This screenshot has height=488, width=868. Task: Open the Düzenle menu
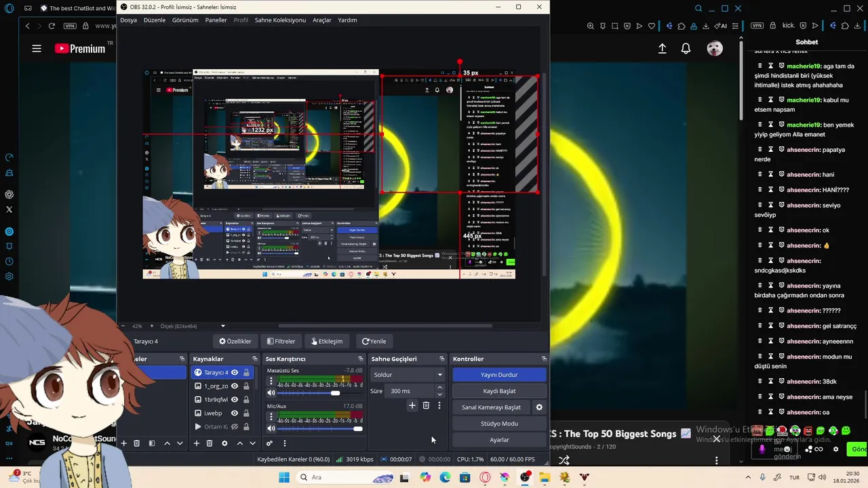click(x=155, y=20)
